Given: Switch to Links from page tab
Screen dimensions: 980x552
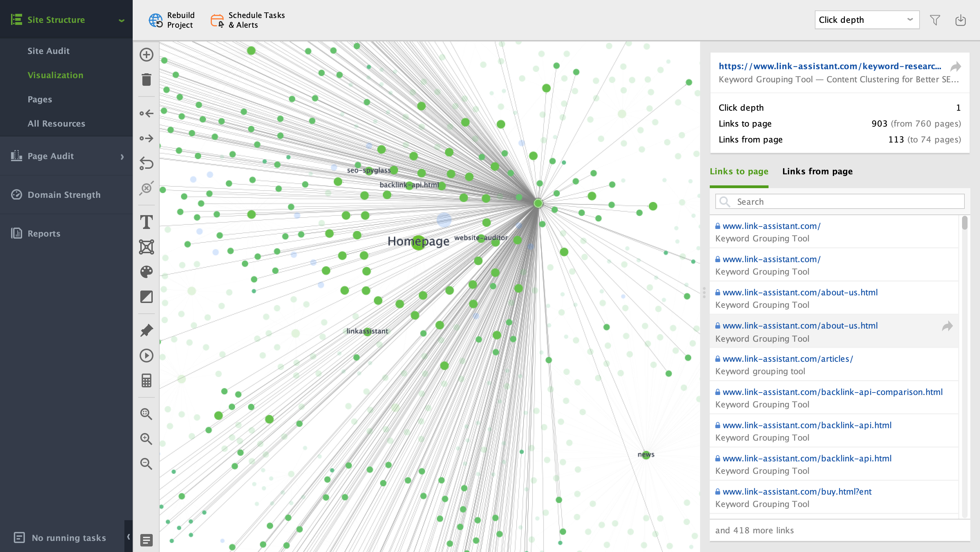Looking at the screenshot, I should point(817,171).
